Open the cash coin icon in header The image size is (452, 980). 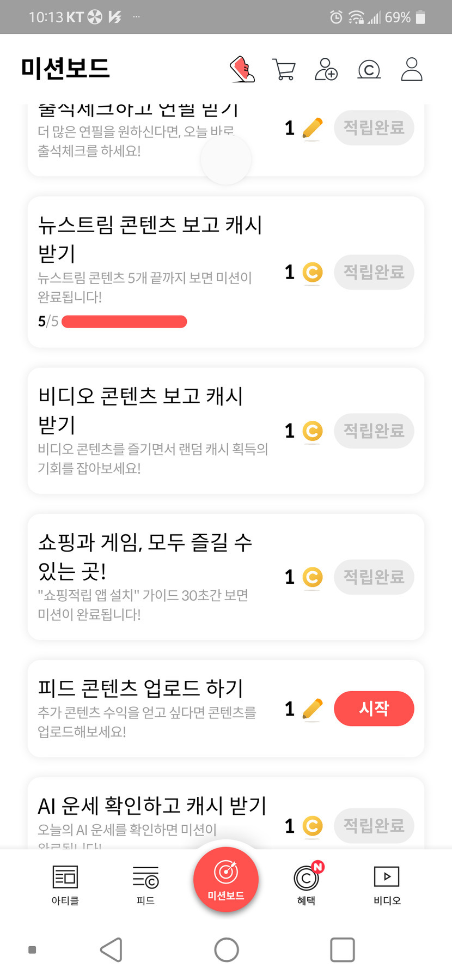click(369, 70)
